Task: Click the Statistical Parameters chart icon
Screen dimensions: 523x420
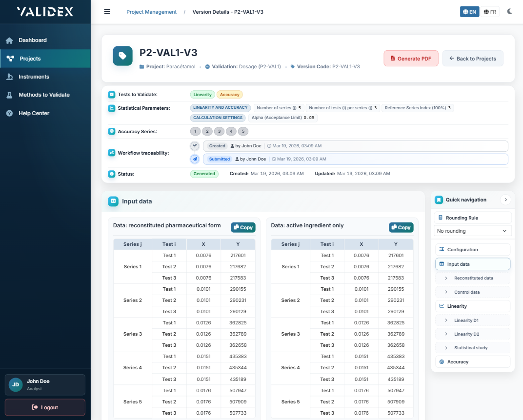Action: (x=112, y=108)
